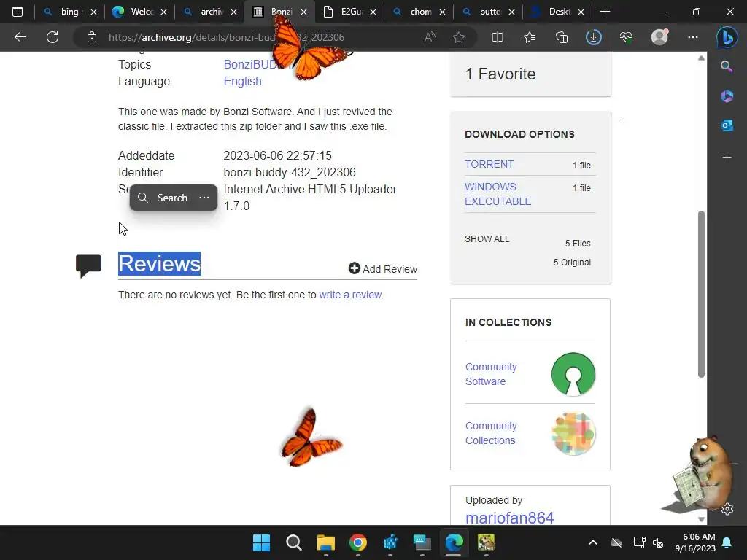
Task: Open sidebar settings gear icon
Action: click(727, 509)
